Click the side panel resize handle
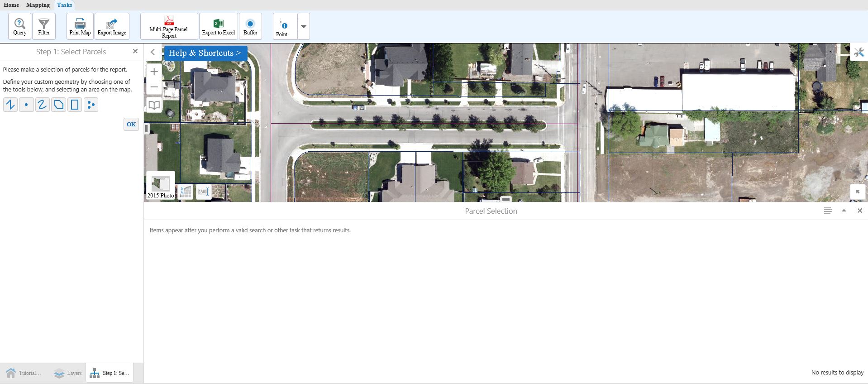The height and width of the screenshot is (384, 868). (x=146, y=129)
